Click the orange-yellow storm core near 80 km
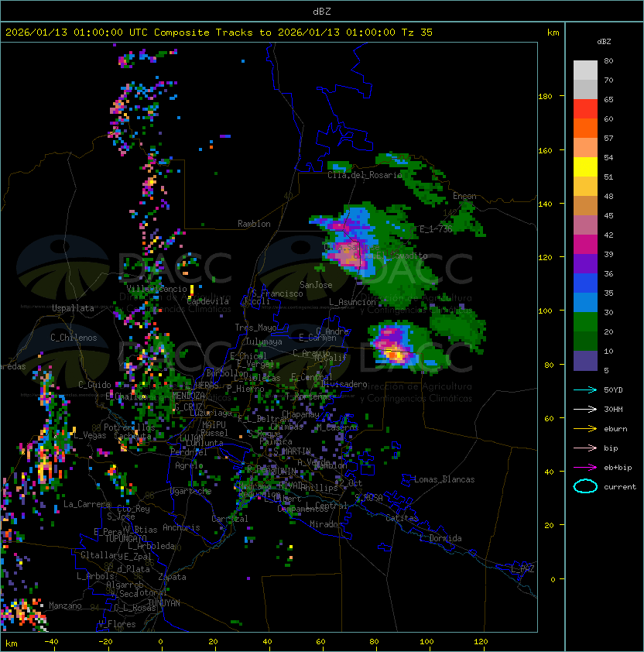Screen dimensions: 644x652 [394, 355]
